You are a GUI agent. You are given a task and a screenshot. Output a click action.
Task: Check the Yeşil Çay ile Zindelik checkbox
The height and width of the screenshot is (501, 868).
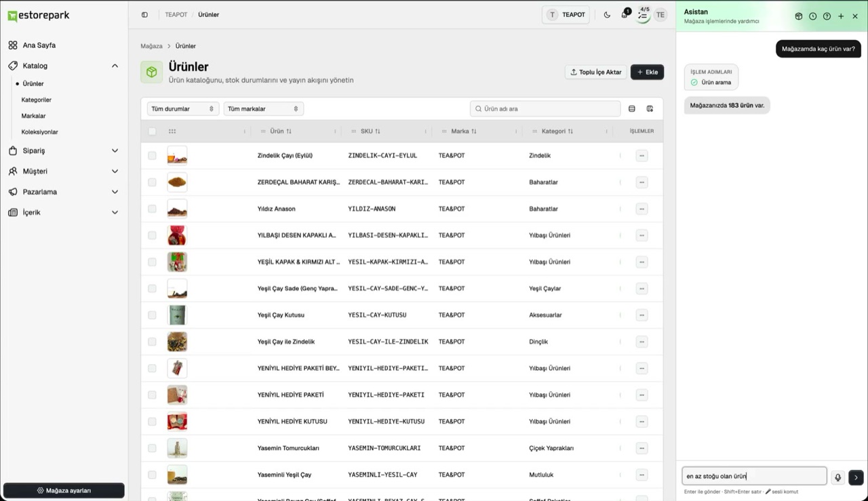(x=152, y=342)
